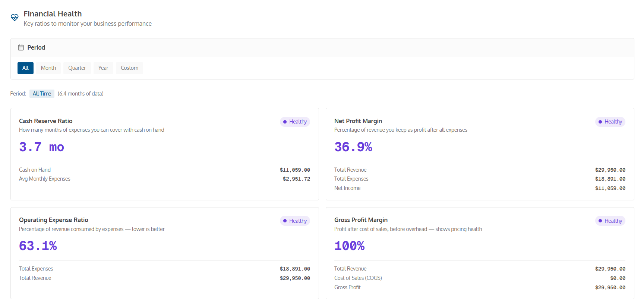This screenshot has height=306, width=644.
Task: Click the Financial Health heart-pulse icon
Action: (15, 18)
